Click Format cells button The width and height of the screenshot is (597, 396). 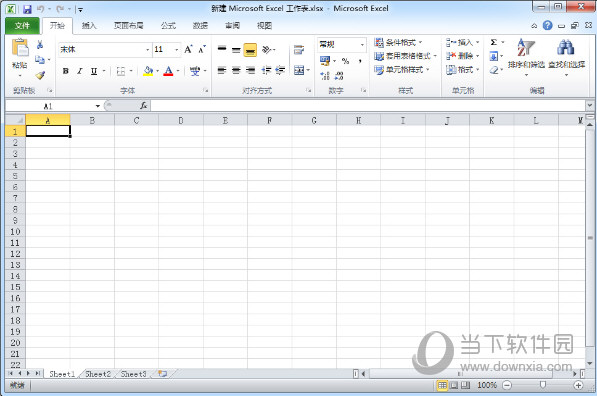tap(463, 70)
